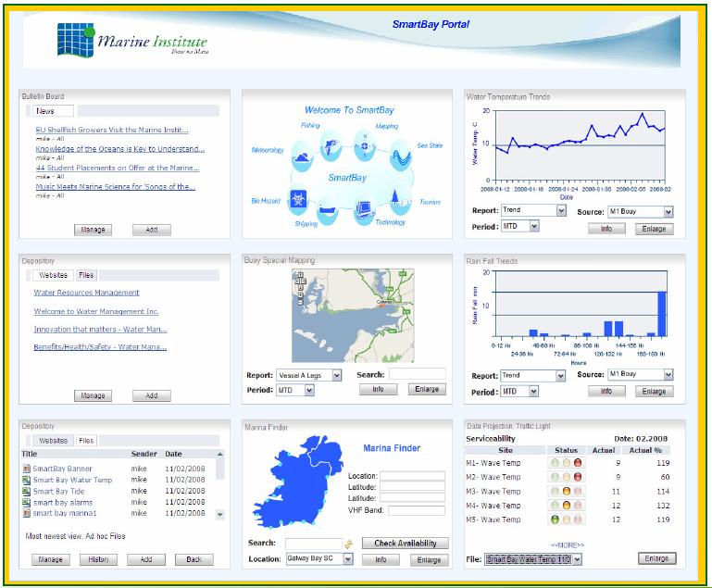Click the map pan control on buoy map
The width and height of the screenshot is (712, 588).
[x=300, y=281]
